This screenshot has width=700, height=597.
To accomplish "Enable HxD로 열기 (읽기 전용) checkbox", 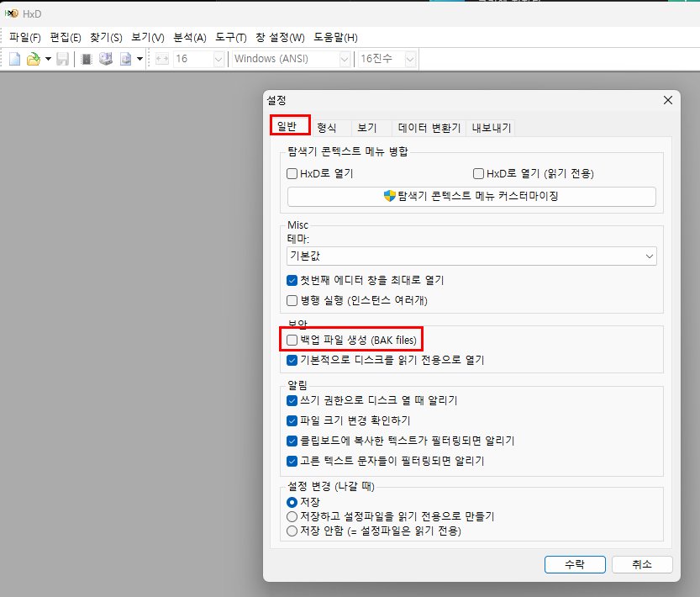I will click(478, 173).
